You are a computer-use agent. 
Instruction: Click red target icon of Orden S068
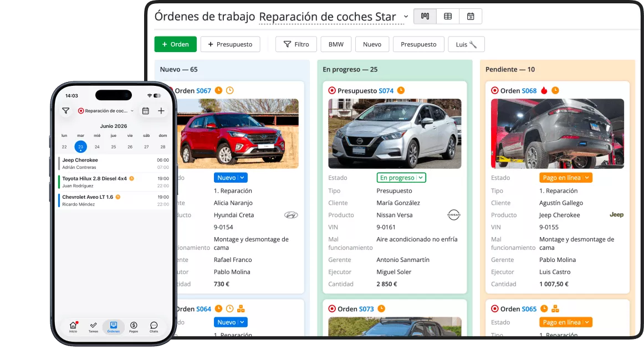tap(495, 90)
